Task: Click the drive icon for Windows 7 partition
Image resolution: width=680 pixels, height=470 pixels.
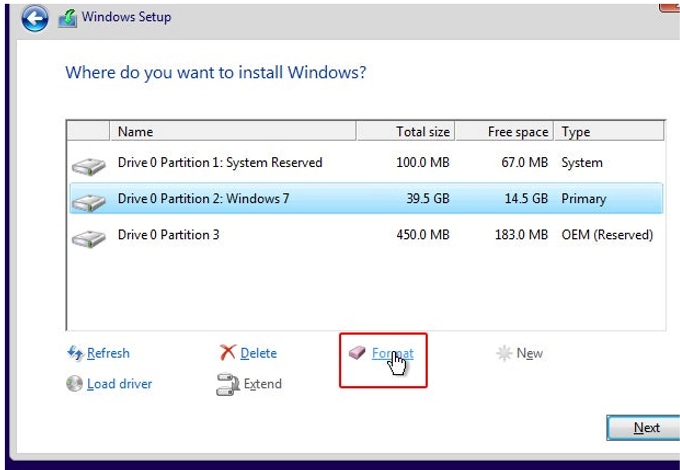Action: (89, 201)
